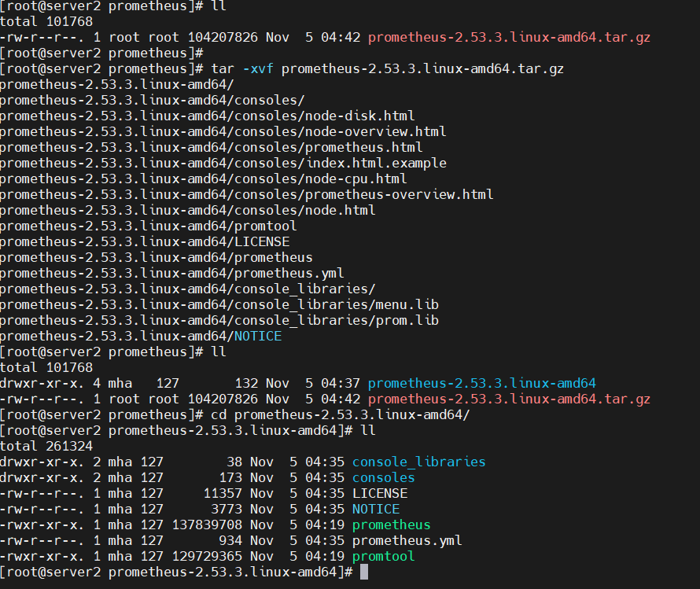Click the red prometheus-2.53.3.linux-amd64.tar.gz filename in the first listing
This screenshot has width=700, height=589.
click(509, 38)
